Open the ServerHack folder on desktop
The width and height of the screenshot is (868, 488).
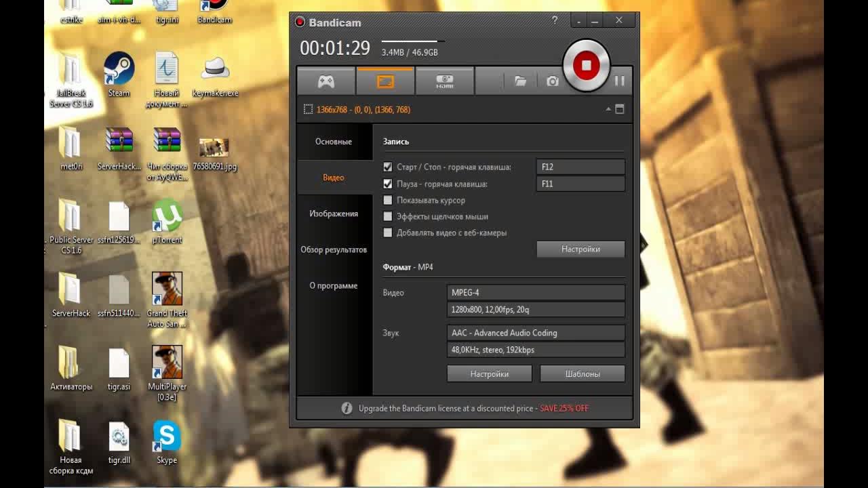(x=71, y=295)
